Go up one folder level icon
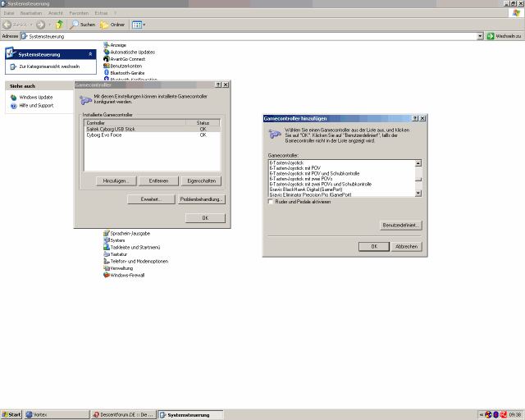 (60, 25)
